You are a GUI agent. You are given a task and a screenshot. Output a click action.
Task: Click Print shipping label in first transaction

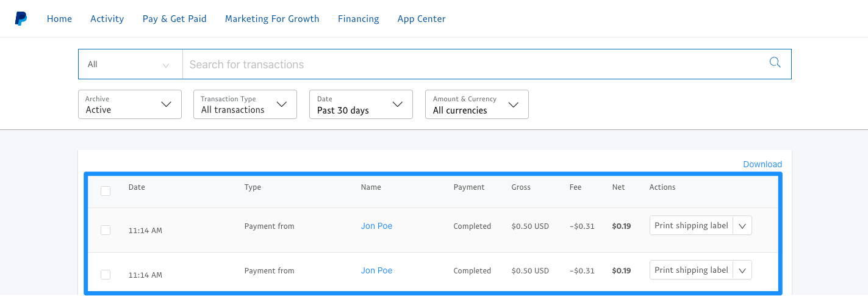click(691, 225)
